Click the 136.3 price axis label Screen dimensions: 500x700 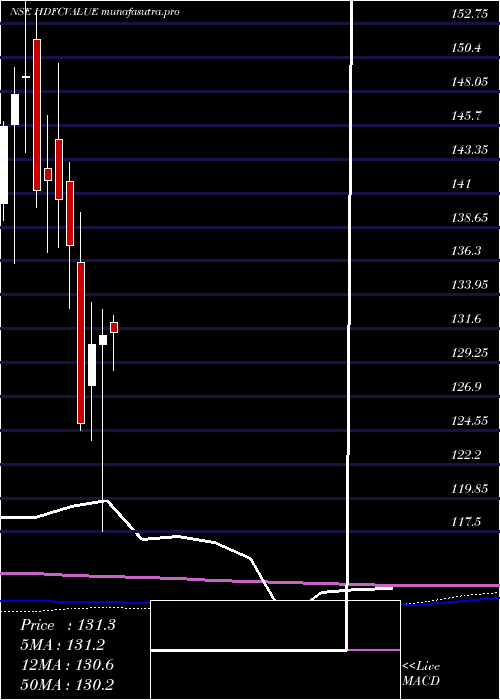466,251
